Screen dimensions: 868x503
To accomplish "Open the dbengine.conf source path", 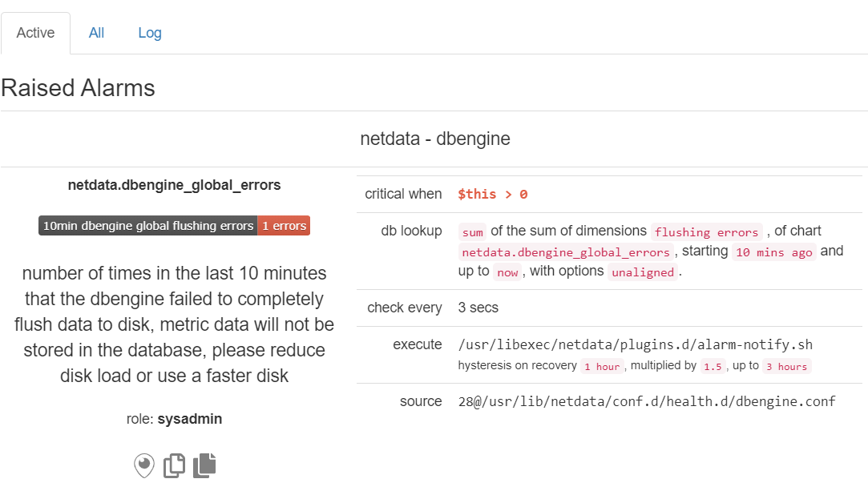I will click(646, 400).
